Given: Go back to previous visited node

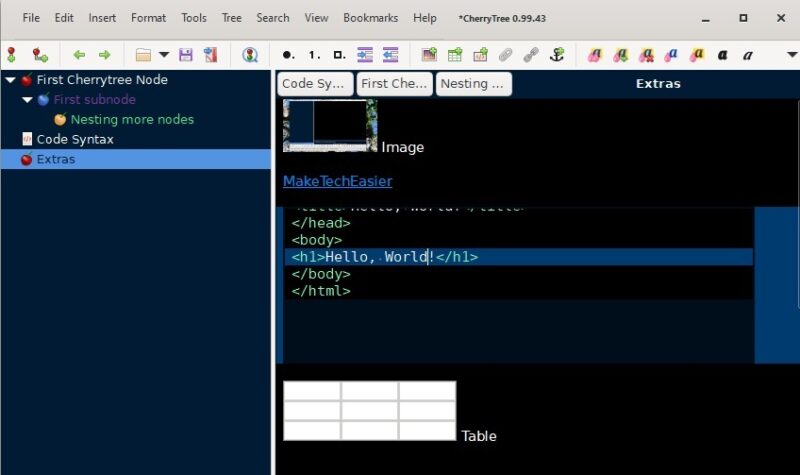Looking at the screenshot, I should pos(79,55).
